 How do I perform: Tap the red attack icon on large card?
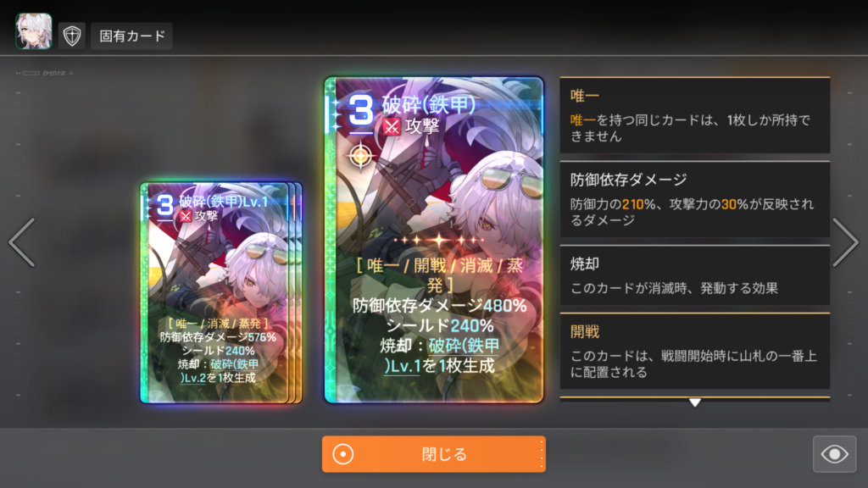pos(392,127)
